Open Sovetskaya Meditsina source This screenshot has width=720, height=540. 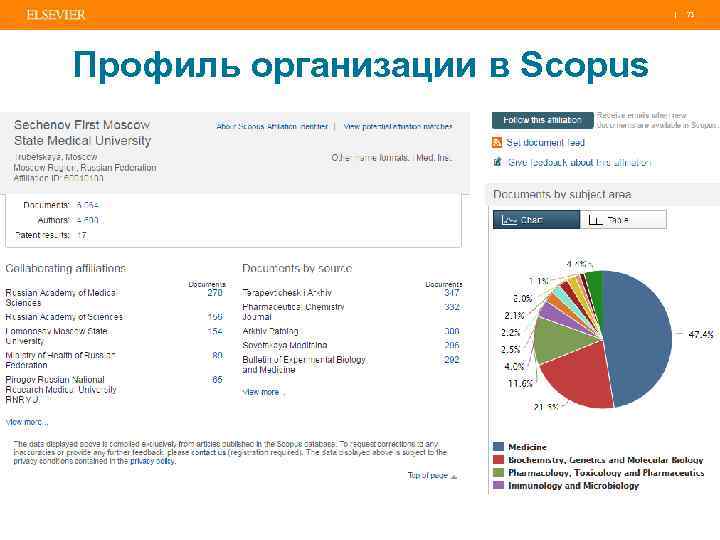[285, 345]
